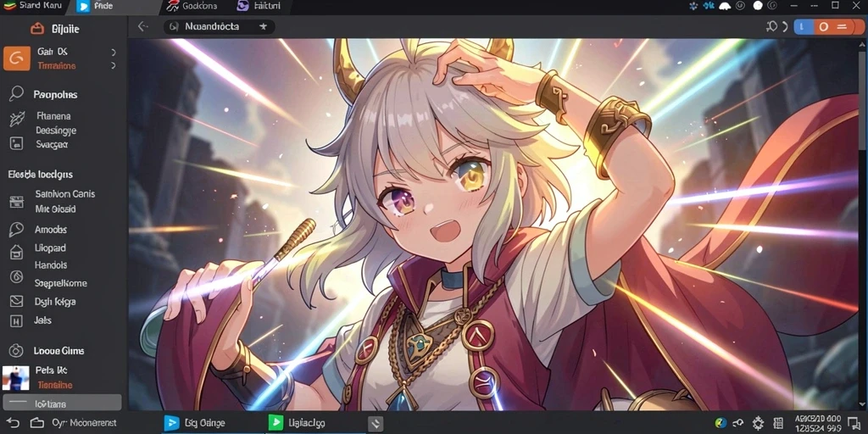Click the circular icon beside Sseptelkome

(16, 277)
